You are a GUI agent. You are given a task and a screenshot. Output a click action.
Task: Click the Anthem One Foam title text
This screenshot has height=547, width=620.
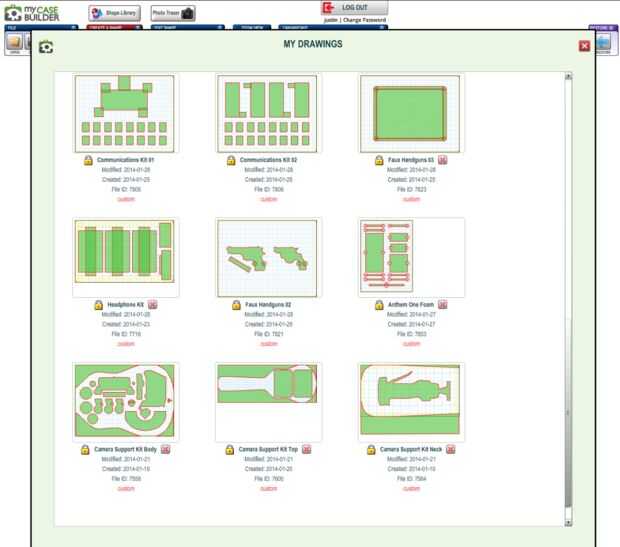click(x=411, y=305)
